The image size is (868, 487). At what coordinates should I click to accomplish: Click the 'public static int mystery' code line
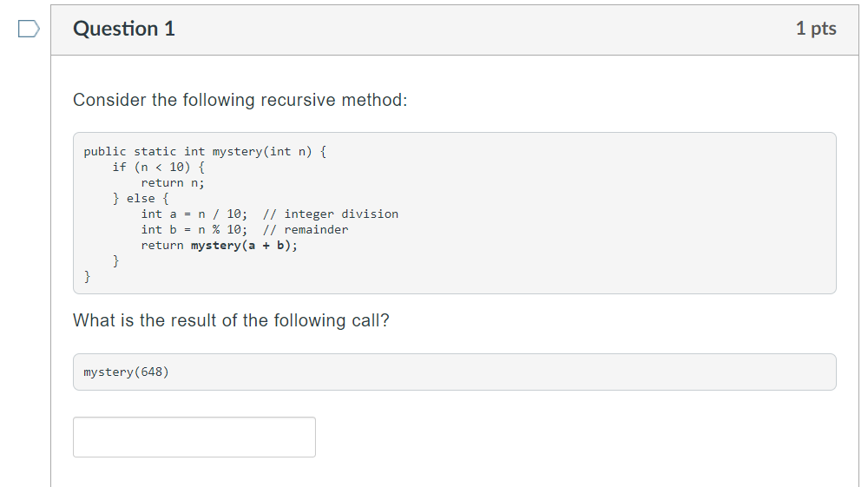click(205, 152)
